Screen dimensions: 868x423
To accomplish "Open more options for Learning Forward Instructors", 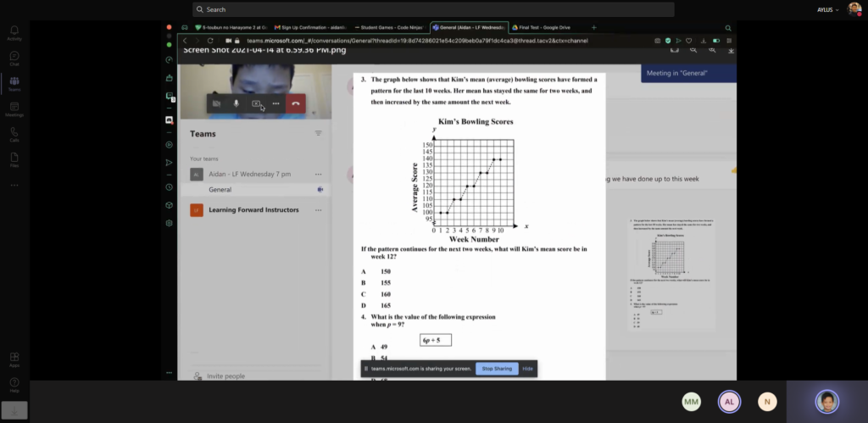I will coord(319,210).
